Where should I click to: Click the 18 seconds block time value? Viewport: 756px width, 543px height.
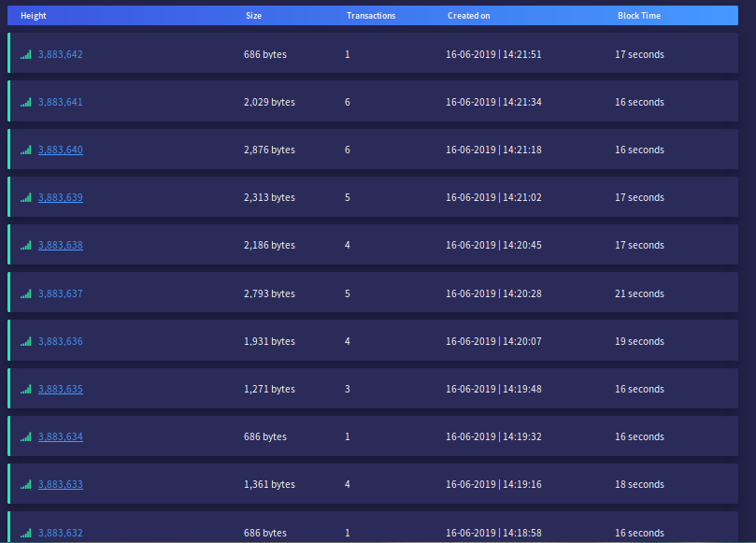639,485
